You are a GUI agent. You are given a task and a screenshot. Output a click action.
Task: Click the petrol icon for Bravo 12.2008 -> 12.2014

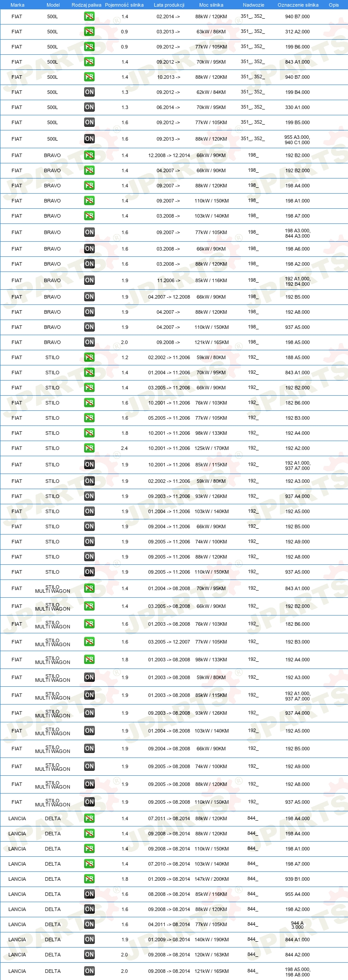pyautogui.click(x=89, y=155)
